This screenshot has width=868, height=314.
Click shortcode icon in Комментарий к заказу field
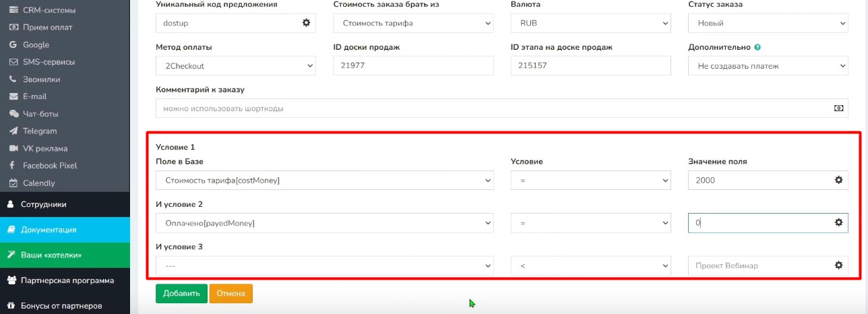point(838,108)
